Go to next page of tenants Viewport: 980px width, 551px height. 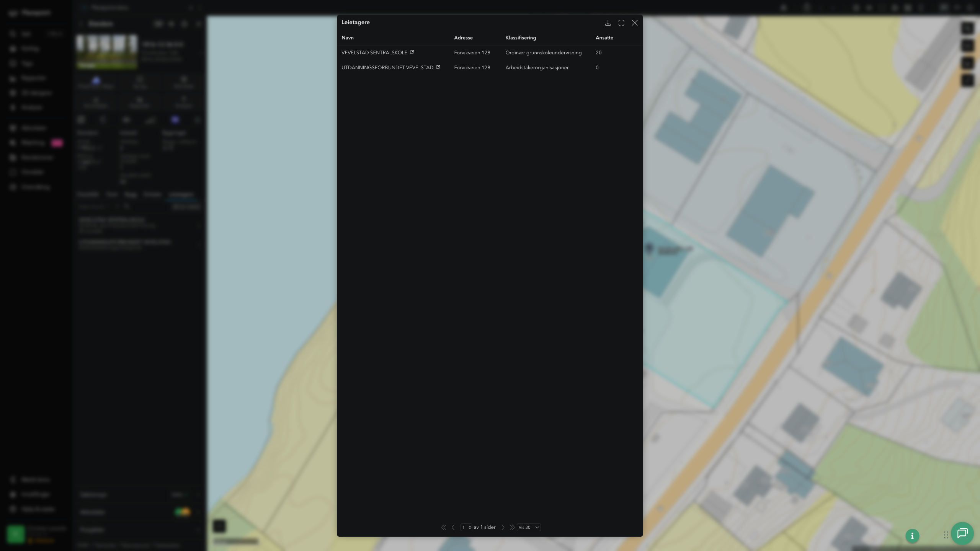503,527
